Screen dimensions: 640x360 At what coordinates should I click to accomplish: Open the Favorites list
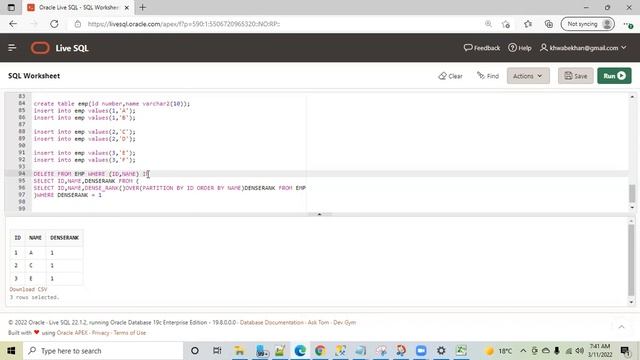tap(528, 24)
